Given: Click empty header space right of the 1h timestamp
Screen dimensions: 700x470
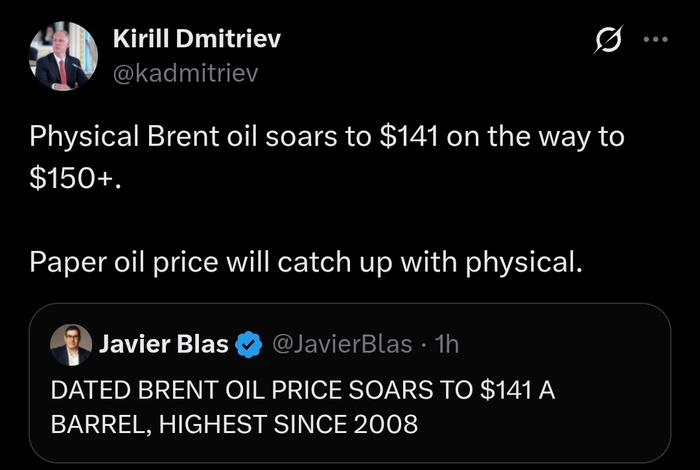Looking at the screenshot, I should [x=570, y=345].
